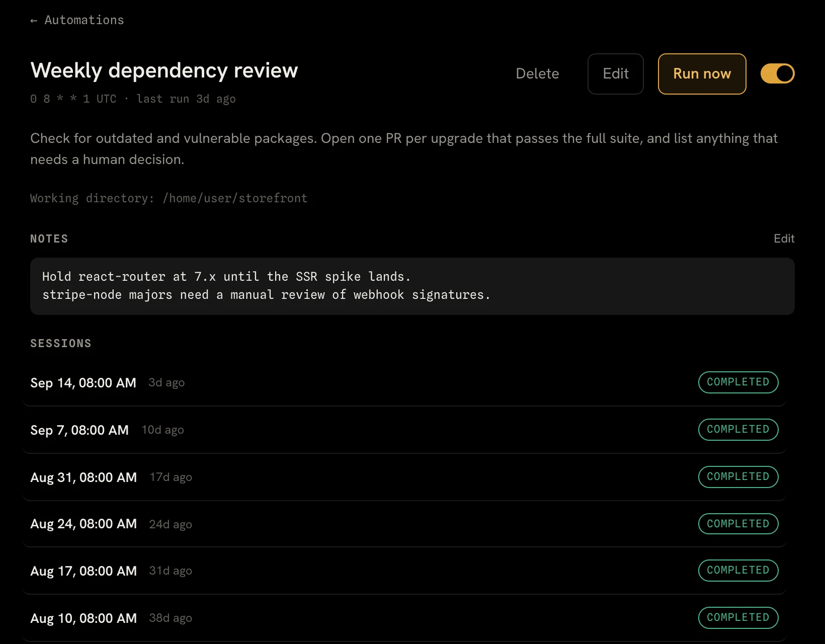This screenshot has width=825, height=644.
Task: Click the '3d ago' label on Sep 14
Action: pos(167,383)
